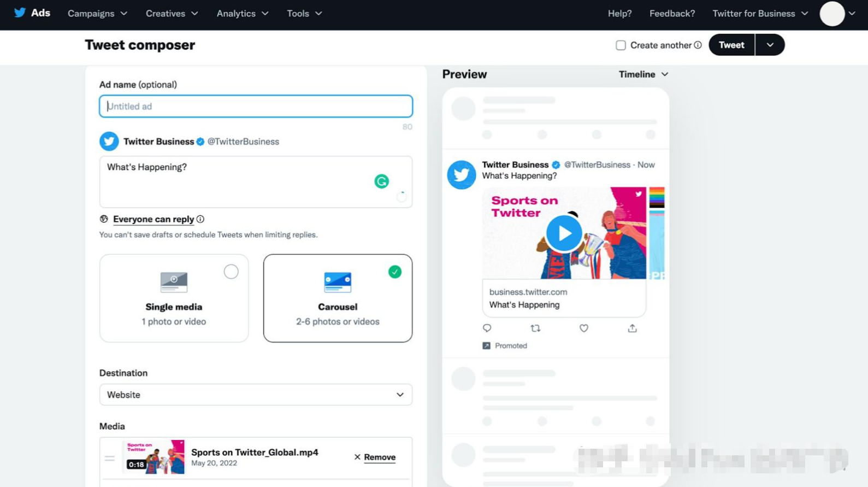Click the Twitter bird logo in header
868x487 pixels.
pyautogui.click(x=20, y=13)
